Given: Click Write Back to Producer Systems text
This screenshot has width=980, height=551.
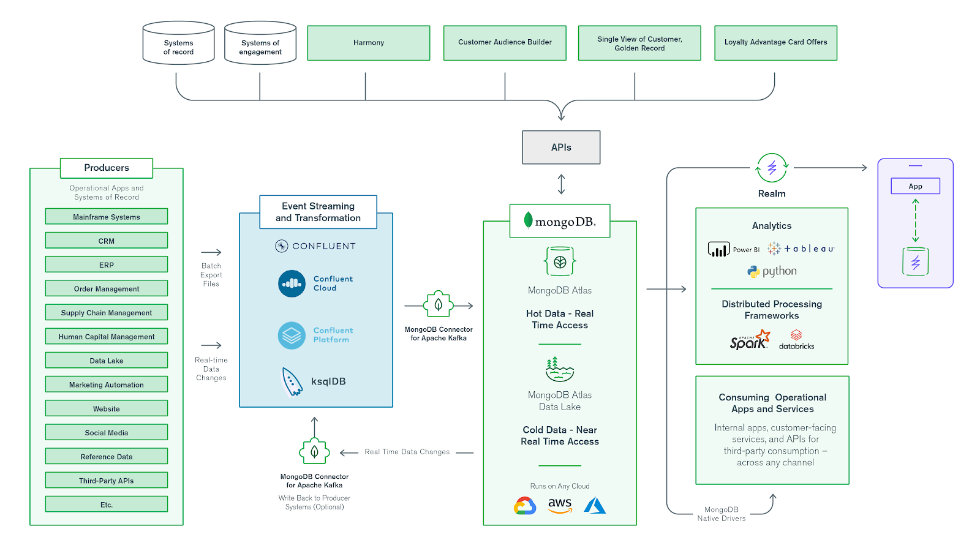Looking at the screenshot, I should pos(314,503).
